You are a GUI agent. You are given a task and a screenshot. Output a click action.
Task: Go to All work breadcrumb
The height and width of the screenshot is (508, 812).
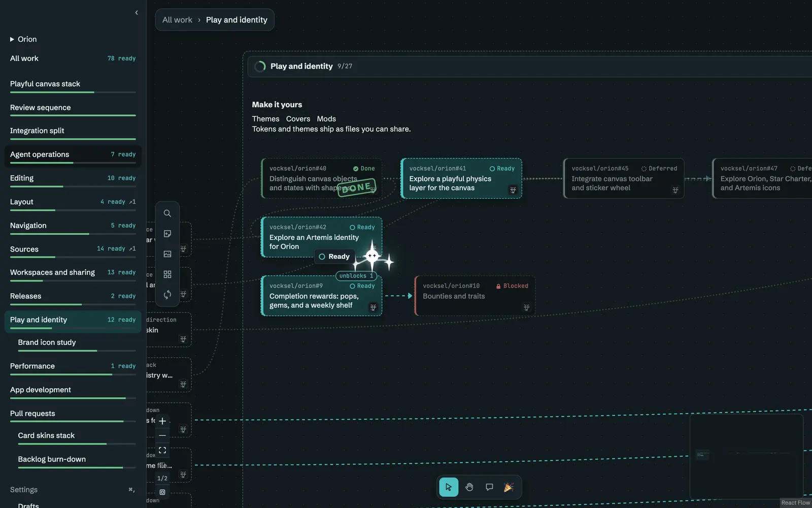pyautogui.click(x=177, y=20)
